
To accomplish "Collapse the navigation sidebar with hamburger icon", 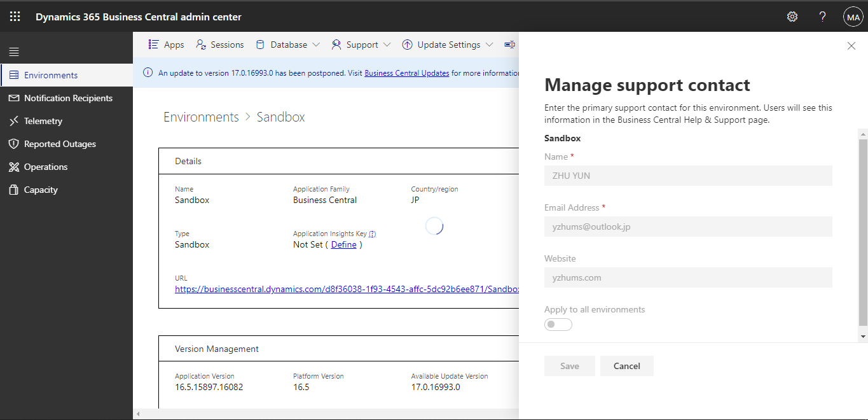I will point(13,51).
